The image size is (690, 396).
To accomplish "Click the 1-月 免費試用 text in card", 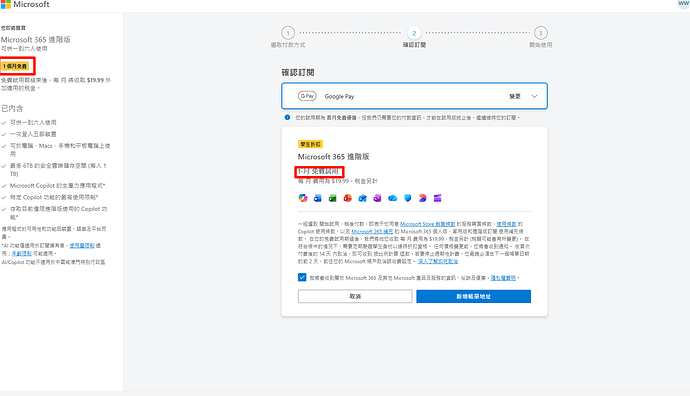I will click(x=318, y=171).
